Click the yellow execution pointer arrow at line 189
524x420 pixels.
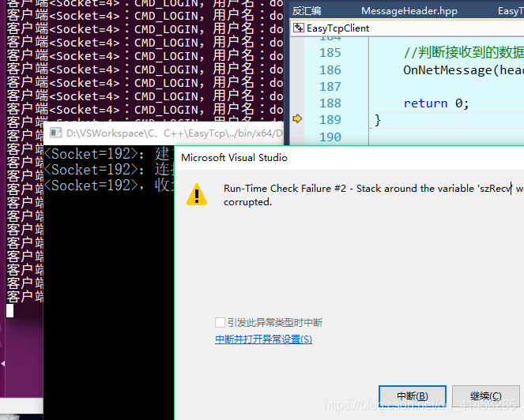click(297, 118)
